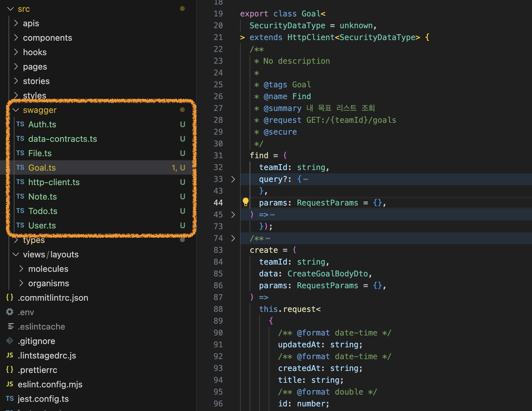Click the unknown keyword on line 20
The image size is (532, 411).
coord(356,25)
